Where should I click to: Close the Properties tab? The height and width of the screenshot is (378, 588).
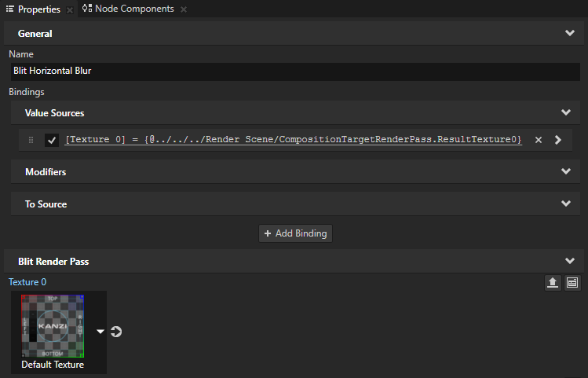[69, 9]
